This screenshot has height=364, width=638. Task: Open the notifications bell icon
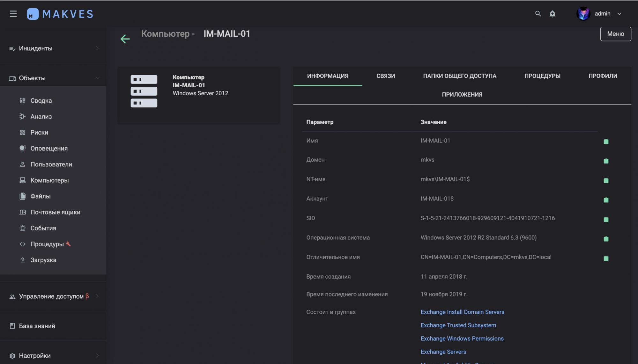(x=552, y=14)
